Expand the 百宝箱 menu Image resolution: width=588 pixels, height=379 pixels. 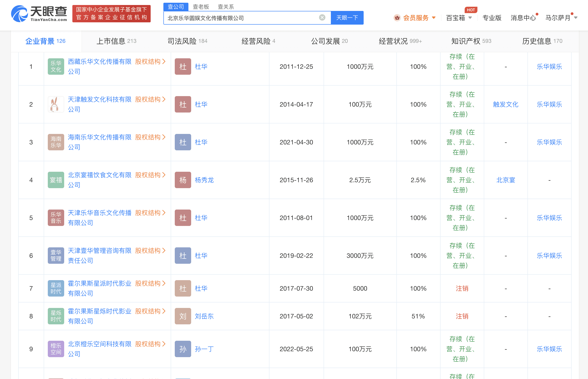click(459, 18)
